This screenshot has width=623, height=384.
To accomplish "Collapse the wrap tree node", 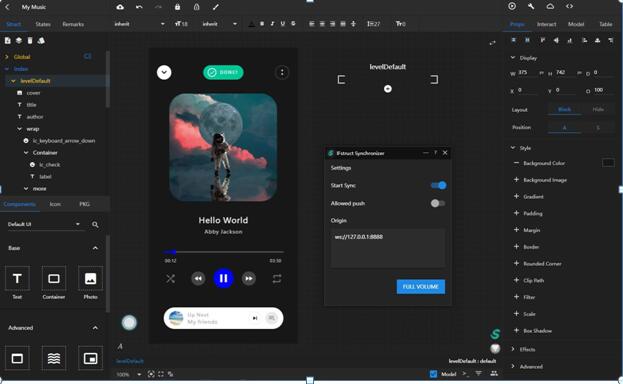I will point(19,129).
